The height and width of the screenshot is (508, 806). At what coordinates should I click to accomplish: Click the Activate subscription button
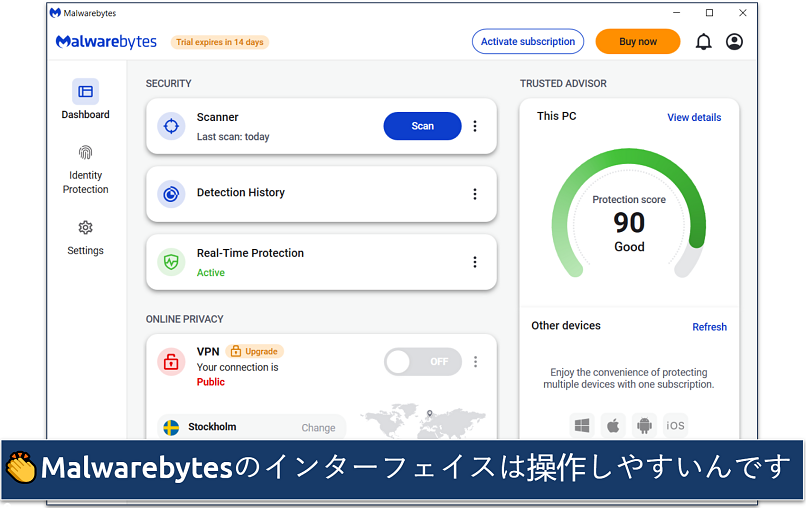(527, 42)
